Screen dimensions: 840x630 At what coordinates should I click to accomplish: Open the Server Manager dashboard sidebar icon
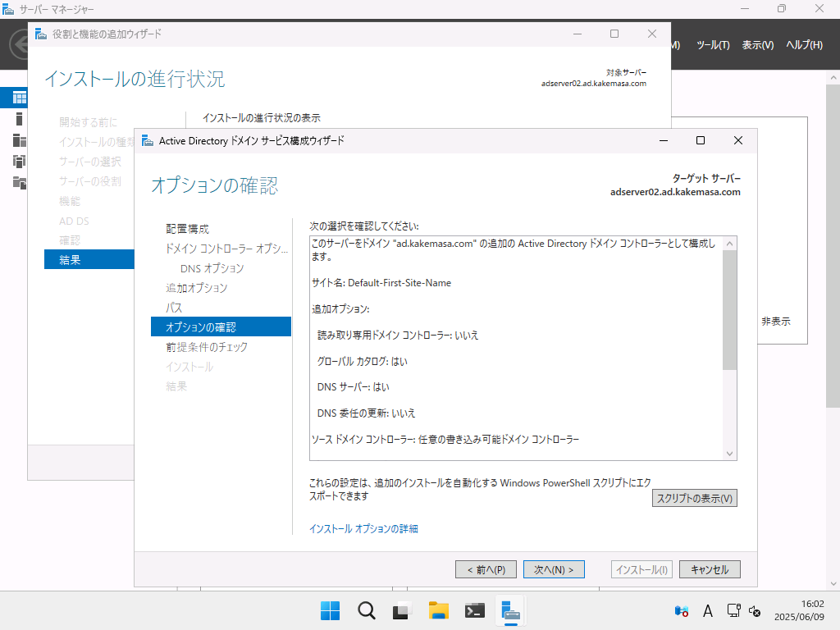coord(20,98)
